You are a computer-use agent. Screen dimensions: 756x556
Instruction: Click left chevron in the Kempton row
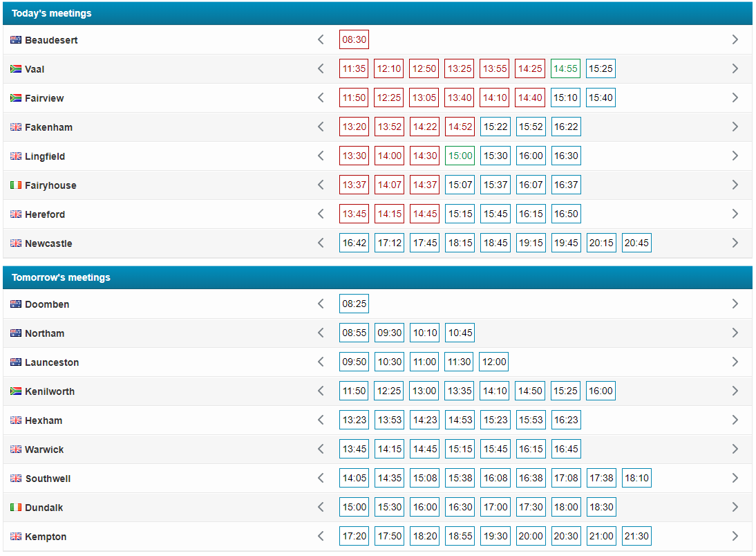tap(321, 536)
